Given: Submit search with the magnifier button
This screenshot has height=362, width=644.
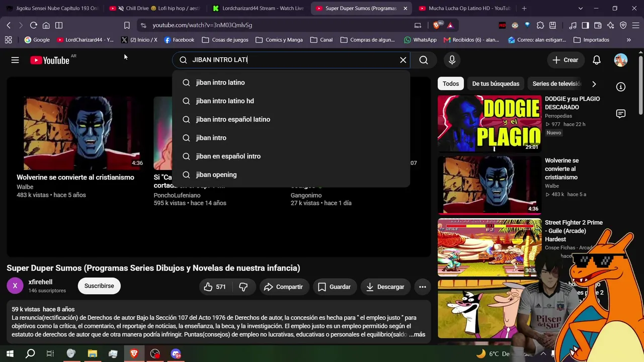Looking at the screenshot, I should [424, 60].
